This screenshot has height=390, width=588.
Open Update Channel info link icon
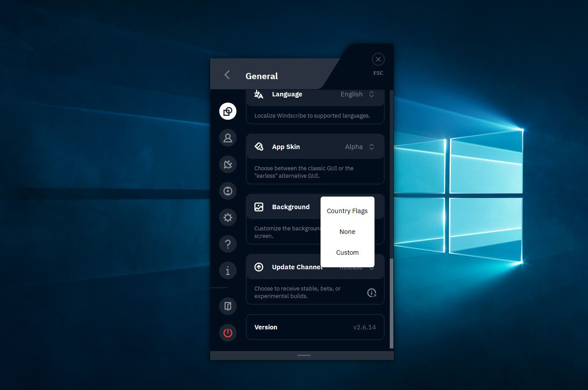pyautogui.click(x=372, y=293)
